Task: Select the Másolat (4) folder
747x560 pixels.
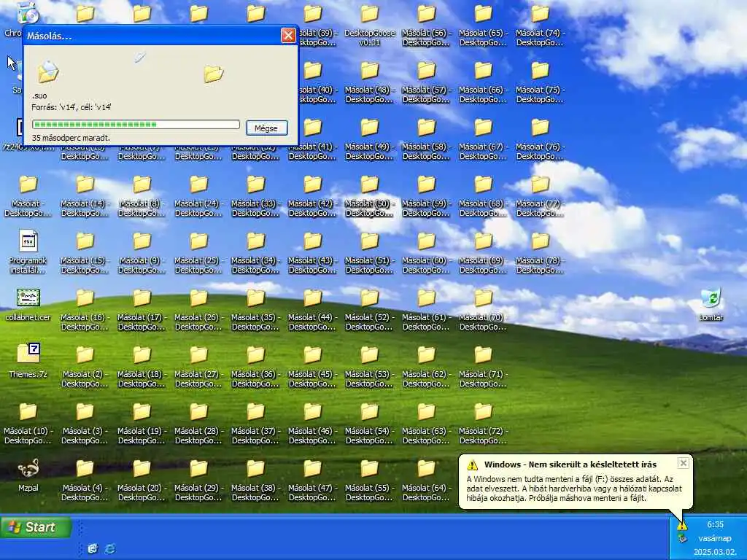Action: click(85, 480)
